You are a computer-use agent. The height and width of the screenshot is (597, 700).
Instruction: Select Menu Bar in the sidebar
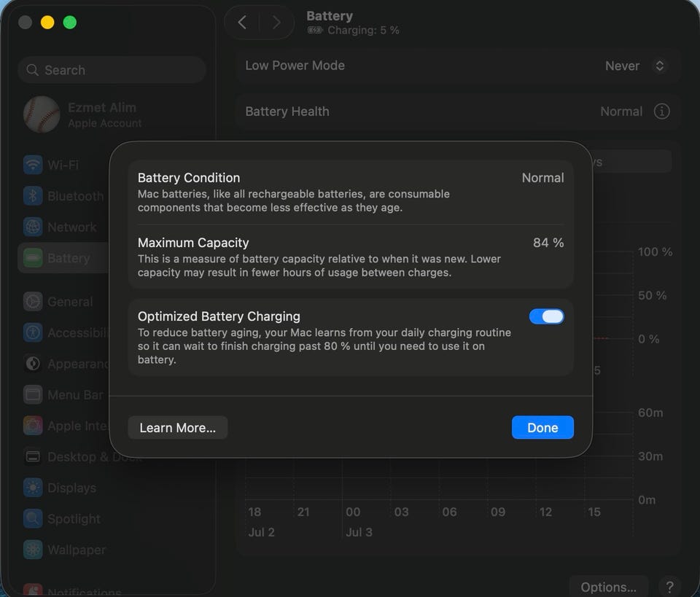point(65,395)
